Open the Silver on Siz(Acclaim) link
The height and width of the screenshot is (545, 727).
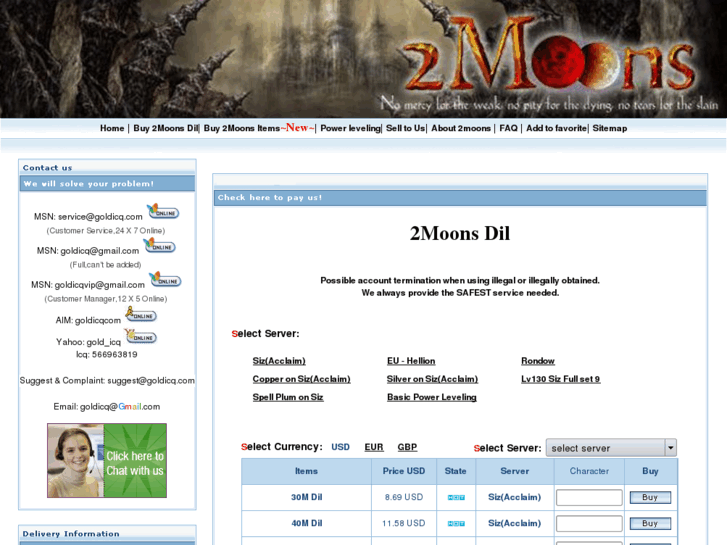pos(432,379)
